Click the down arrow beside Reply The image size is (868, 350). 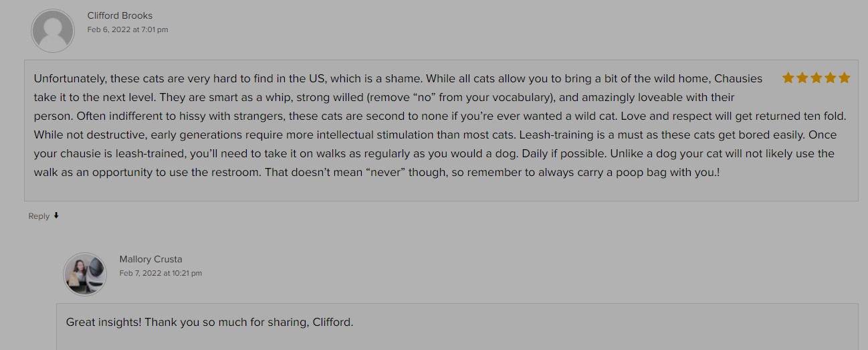56,215
